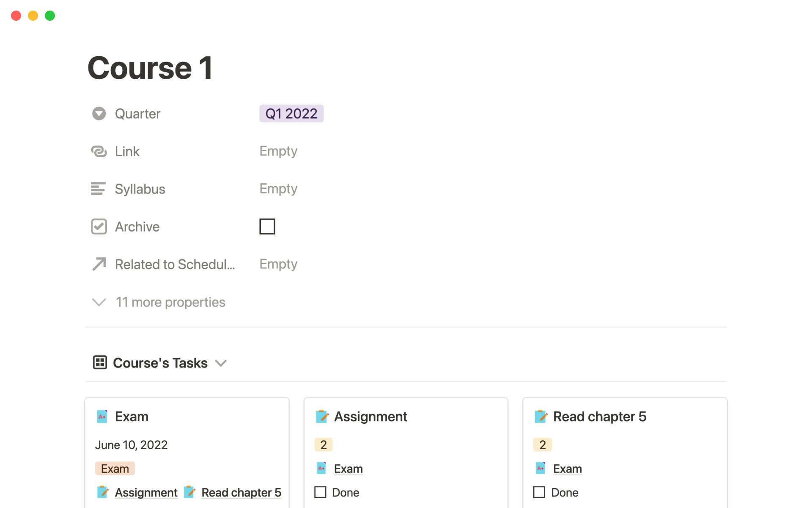The width and height of the screenshot is (812, 508).
Task: Click the gallery view icon beside Course's Tasks
Action: [x=100, y=362]
